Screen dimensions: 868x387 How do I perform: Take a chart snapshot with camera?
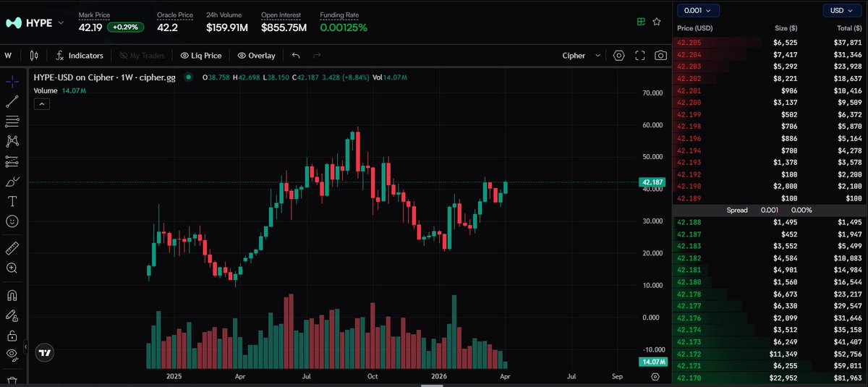660,55
